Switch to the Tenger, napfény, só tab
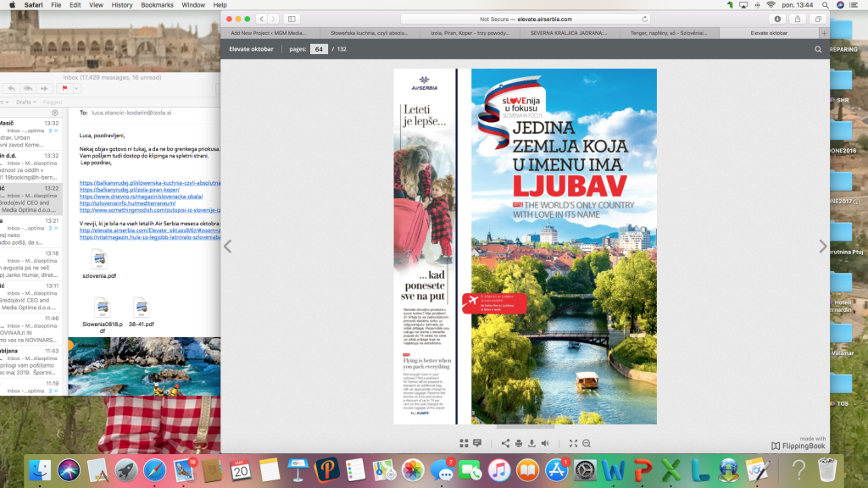The height and width of the screenshot is (488, 868). click(669, 33)
